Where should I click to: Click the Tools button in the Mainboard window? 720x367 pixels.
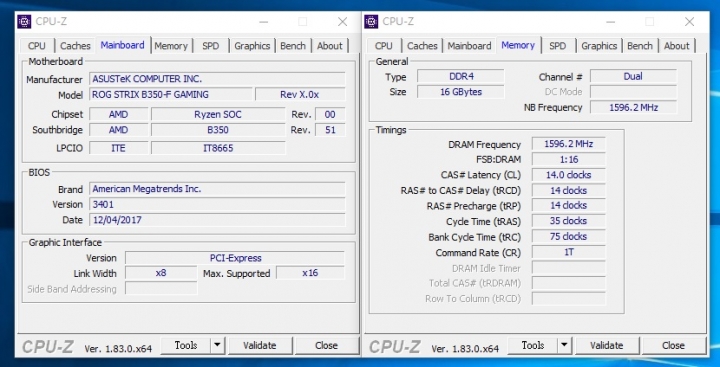[x=186, y=345]
